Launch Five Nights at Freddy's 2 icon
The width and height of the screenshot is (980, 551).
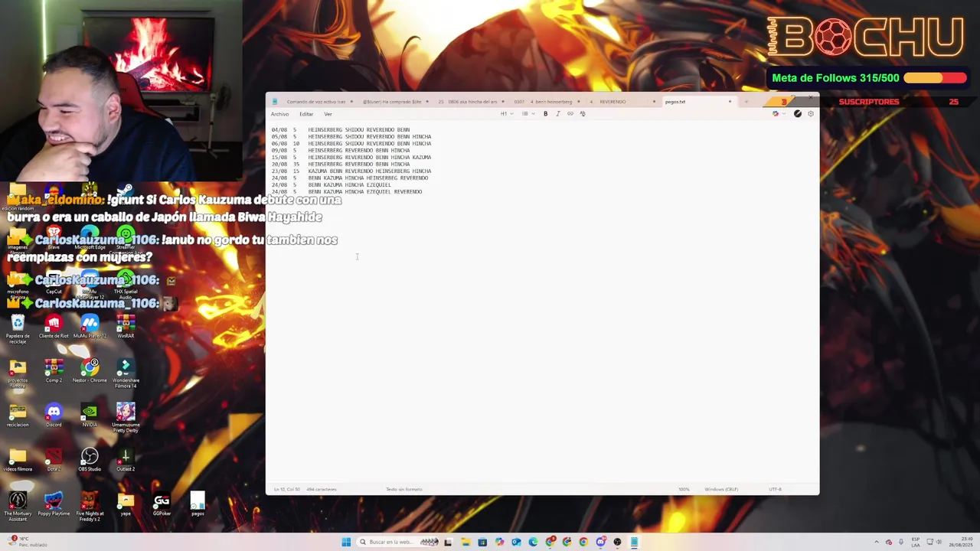coord(90,507)
